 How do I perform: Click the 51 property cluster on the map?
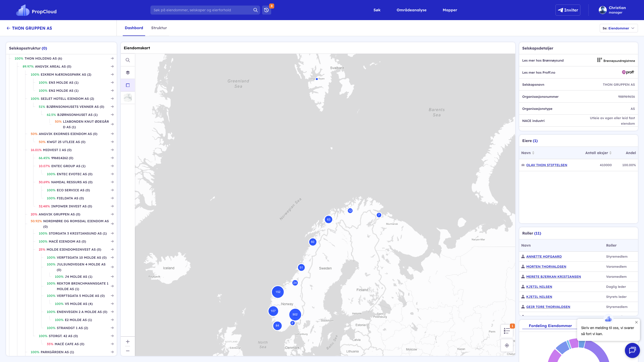(301, 267)
